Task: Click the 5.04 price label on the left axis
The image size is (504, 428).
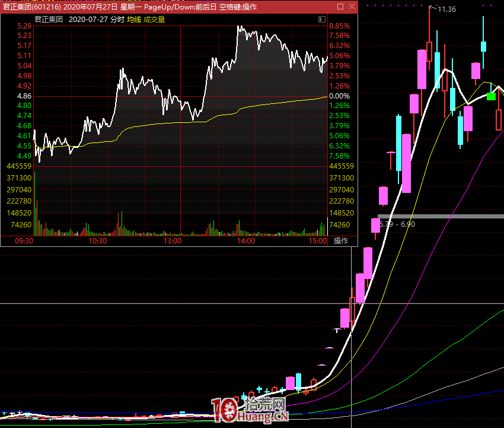Action: 24,66
